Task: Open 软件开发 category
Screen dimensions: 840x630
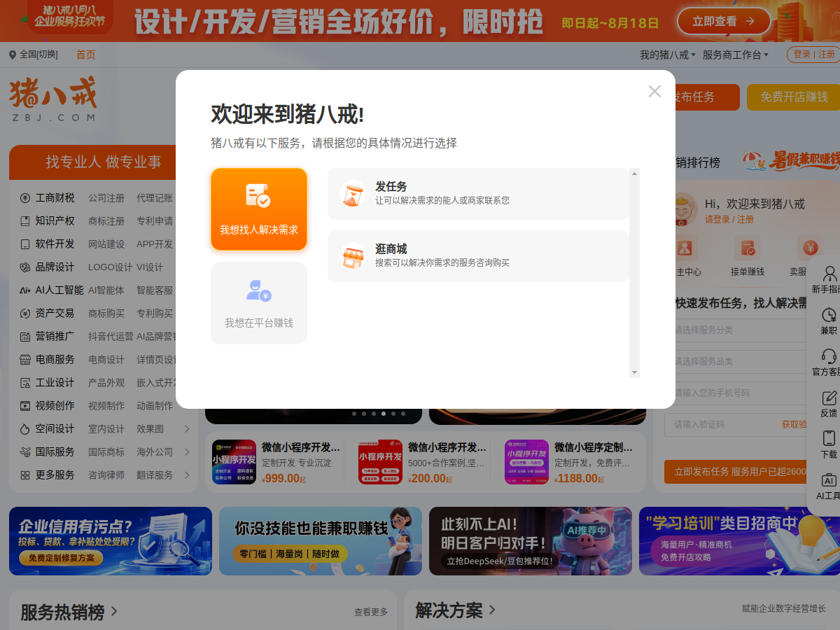Action: tap(55, 244)
